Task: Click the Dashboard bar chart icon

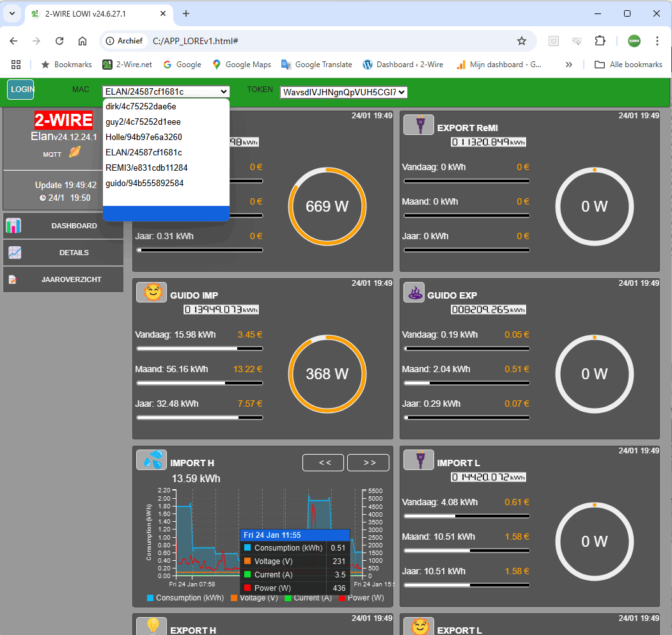Action: (13, 226)
